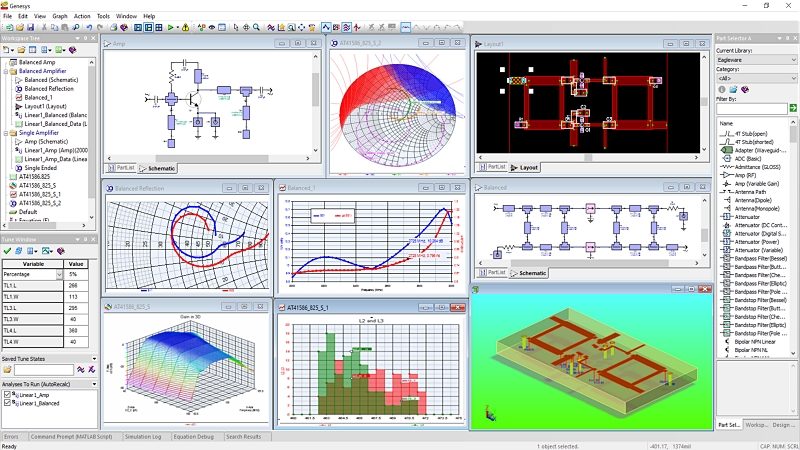Click the folder icon in Saved Tune States
The height and width of the screenshot is (450, 800).
6,370
